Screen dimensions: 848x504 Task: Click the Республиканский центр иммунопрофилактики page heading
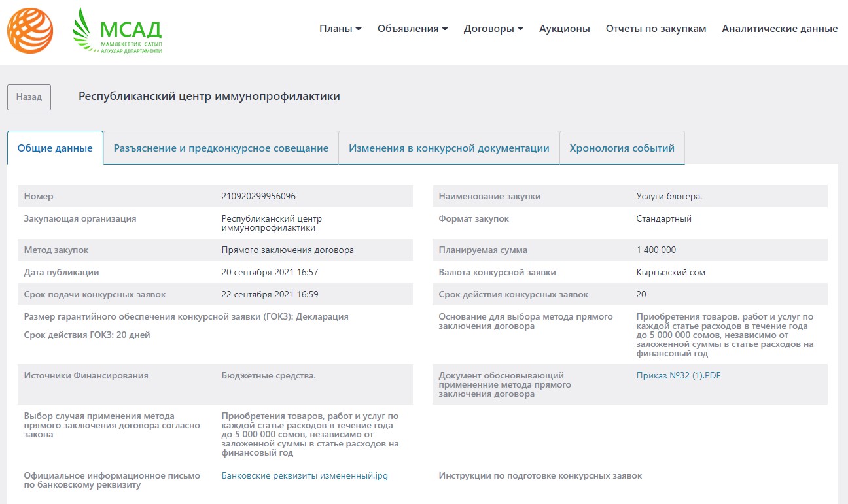pos(209,97)
